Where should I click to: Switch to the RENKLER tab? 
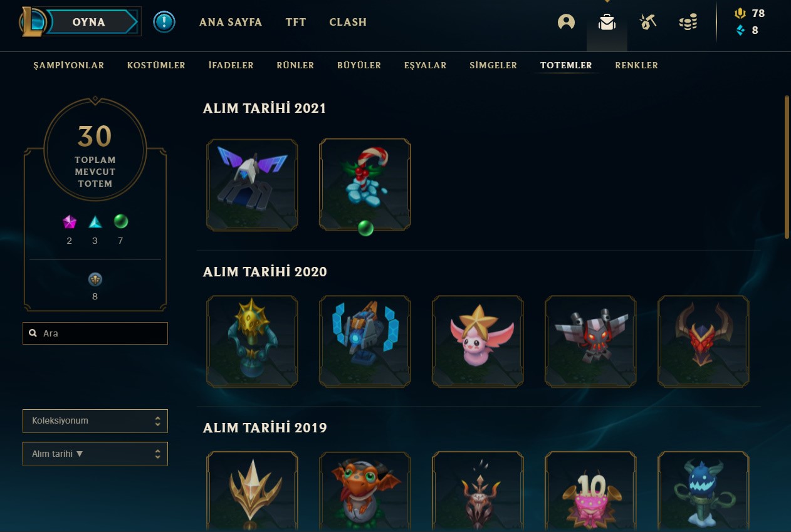tap(637, 65)
